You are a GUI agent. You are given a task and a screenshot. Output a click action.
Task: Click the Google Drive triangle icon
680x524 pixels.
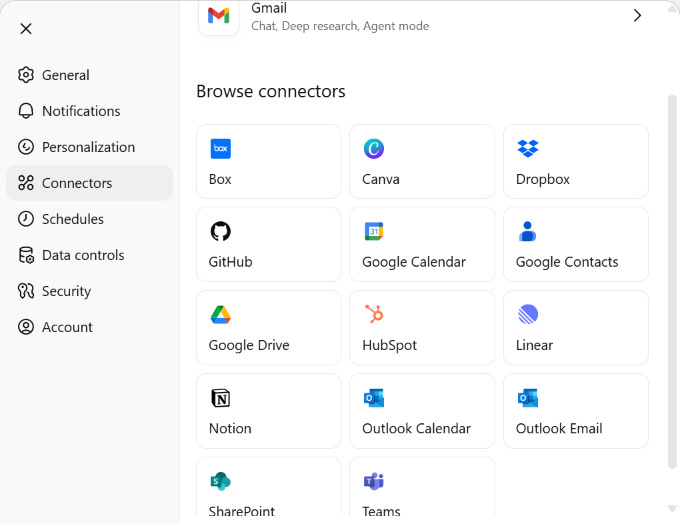221,315
